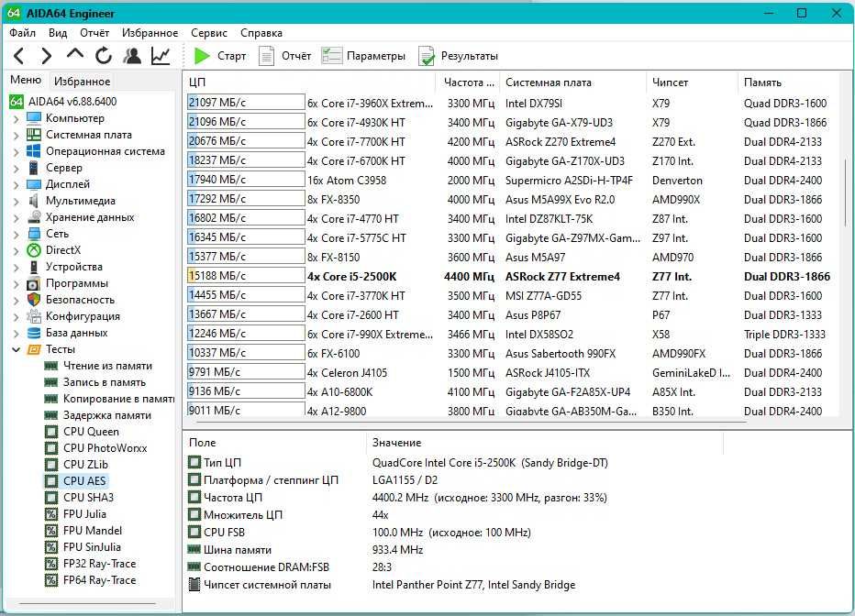Screen dimensions: 855x616
Task: Expand the Сервер node chevron
Action: (16, 168)
